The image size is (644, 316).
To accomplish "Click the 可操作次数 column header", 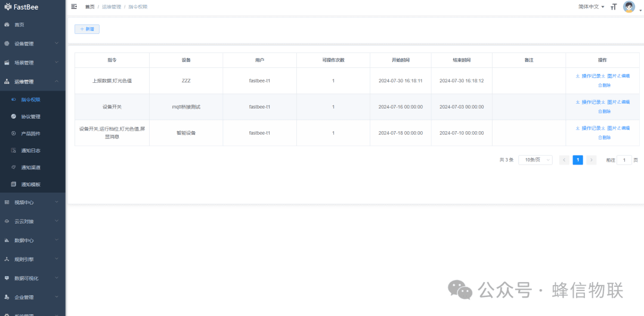I will pos(333,60).
